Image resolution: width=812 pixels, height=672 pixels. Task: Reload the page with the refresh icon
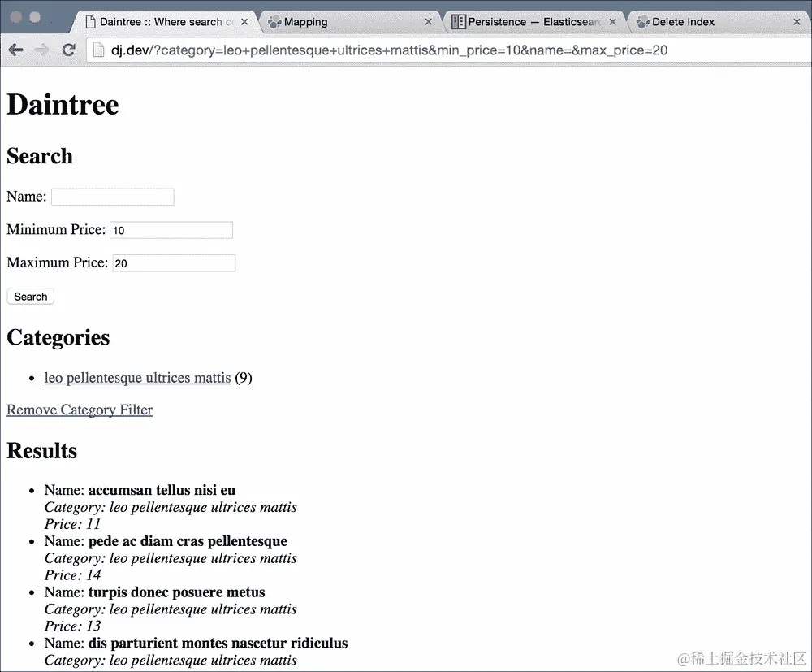(x=68, y=50)
